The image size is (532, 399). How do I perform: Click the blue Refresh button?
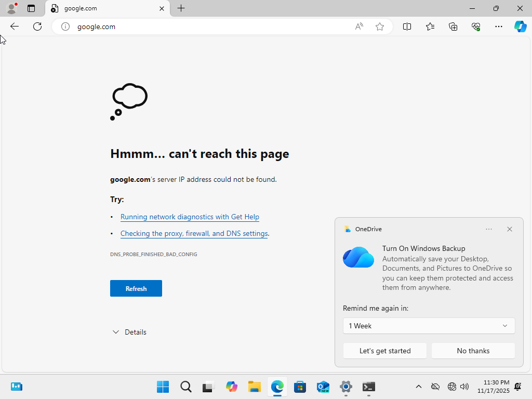pyautogui.click(x=136, y=288)
